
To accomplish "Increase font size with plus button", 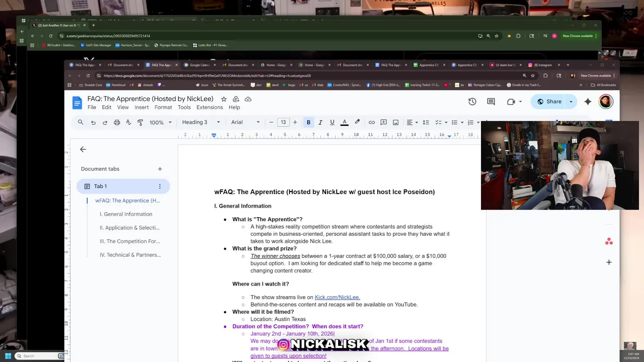I will (295, 122).
